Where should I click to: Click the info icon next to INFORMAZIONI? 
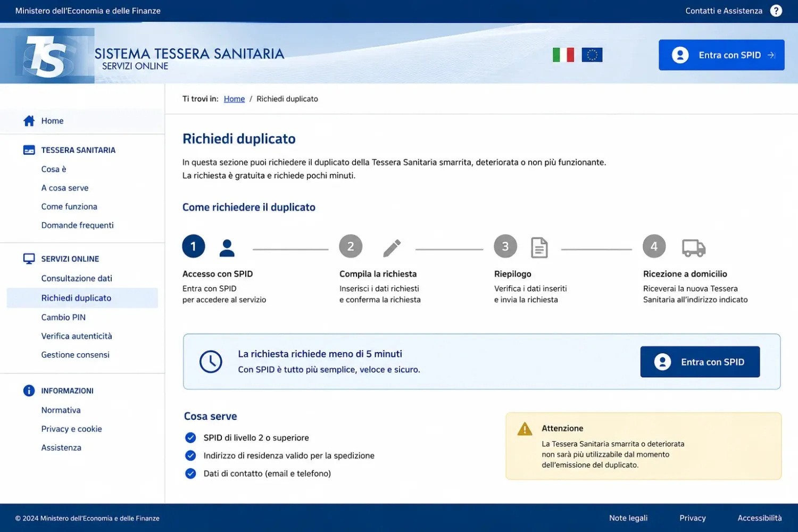click(29, 390)
